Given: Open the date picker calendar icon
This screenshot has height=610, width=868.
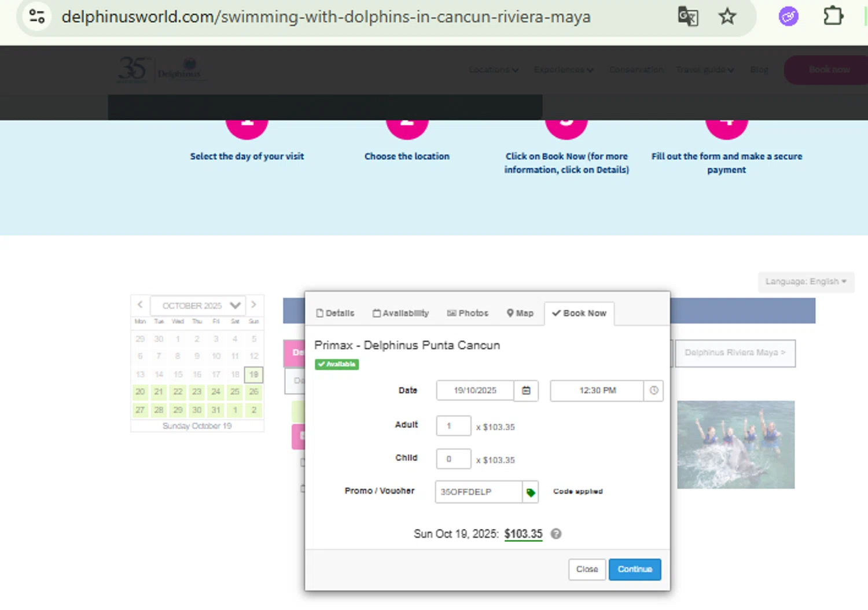Looking at the screenshot, I should [526, 391].
